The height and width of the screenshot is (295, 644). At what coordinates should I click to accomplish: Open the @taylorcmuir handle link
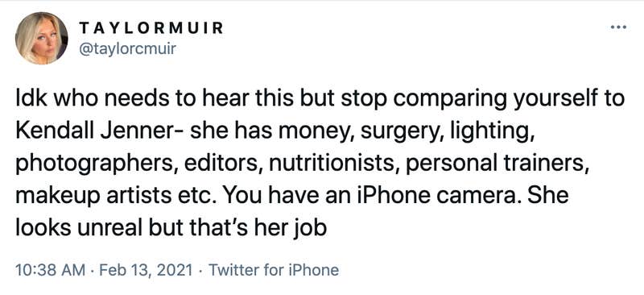coord(127,49)
